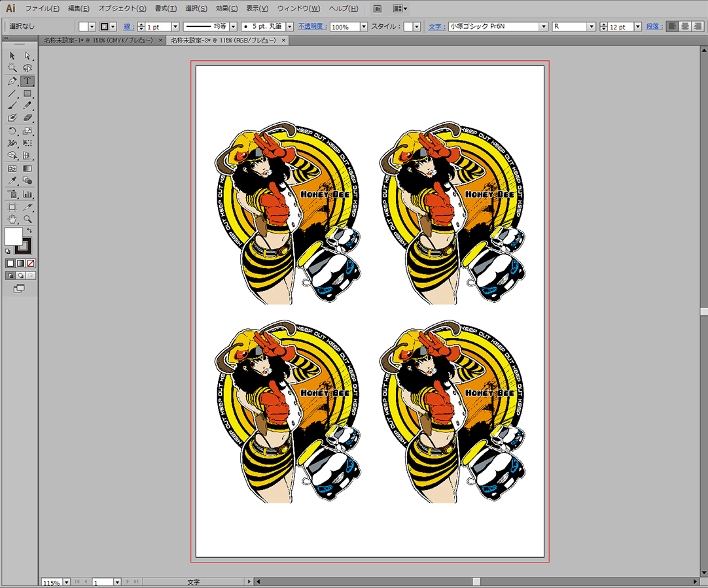Viewport: 708px width, 588px height.
Task: Select the Line Segment tool
Action: 12,94
